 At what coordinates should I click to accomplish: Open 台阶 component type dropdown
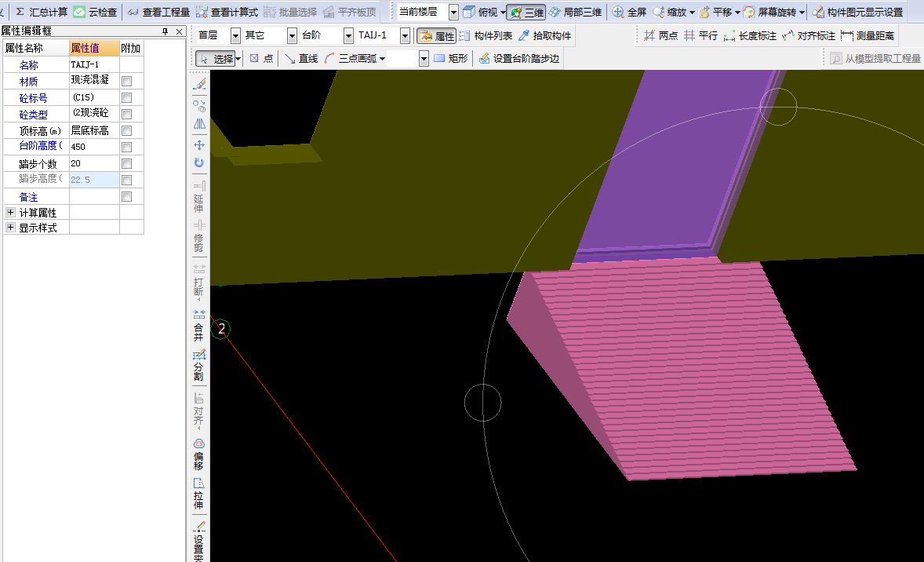(x=348, y=36)
